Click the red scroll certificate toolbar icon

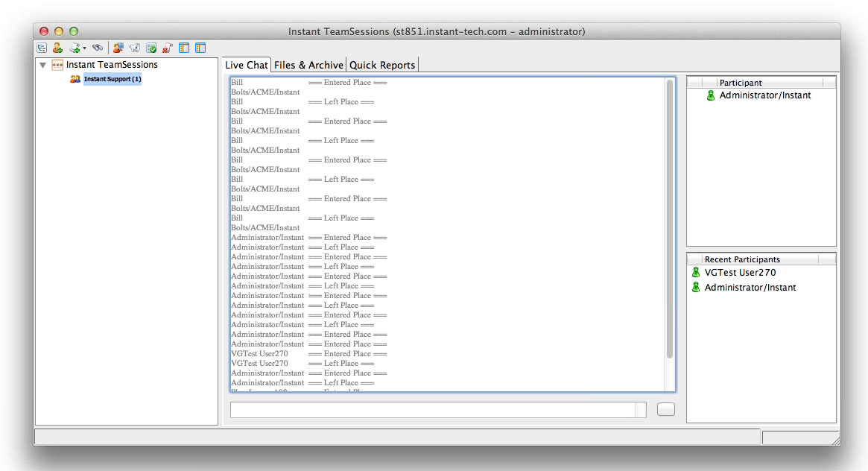point(167,48)
